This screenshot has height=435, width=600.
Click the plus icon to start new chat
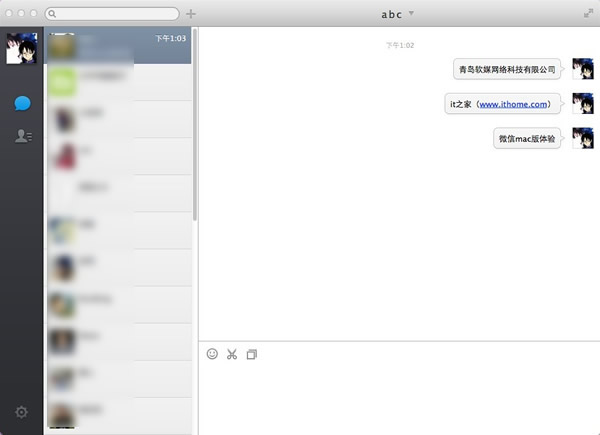(191, 14)
